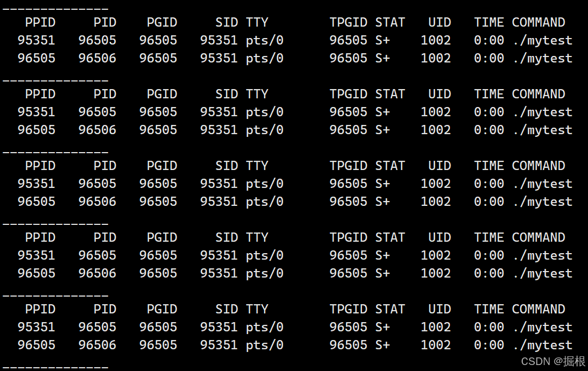Image resolution: width=588 pixels, height=371 pixels.
Task: Select PID 96506 in the fourth block
Action: [97, 273]
